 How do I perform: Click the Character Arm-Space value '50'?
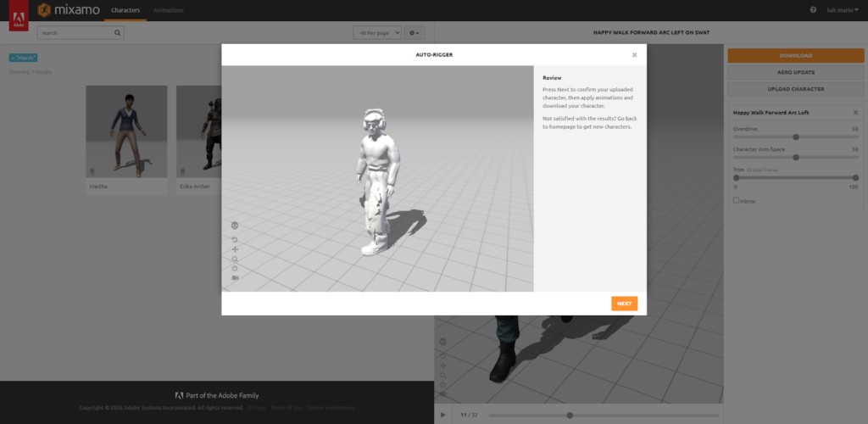(x=854, y=149)
